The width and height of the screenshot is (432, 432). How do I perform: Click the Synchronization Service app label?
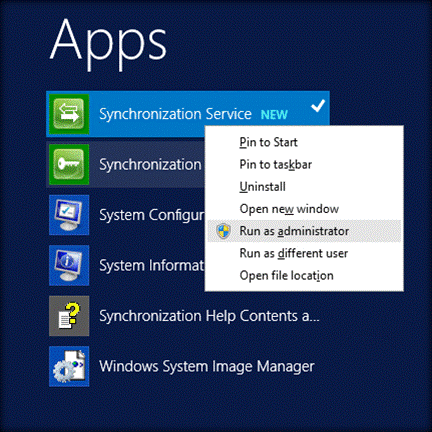pyautogui.click(x=175, y=114)
